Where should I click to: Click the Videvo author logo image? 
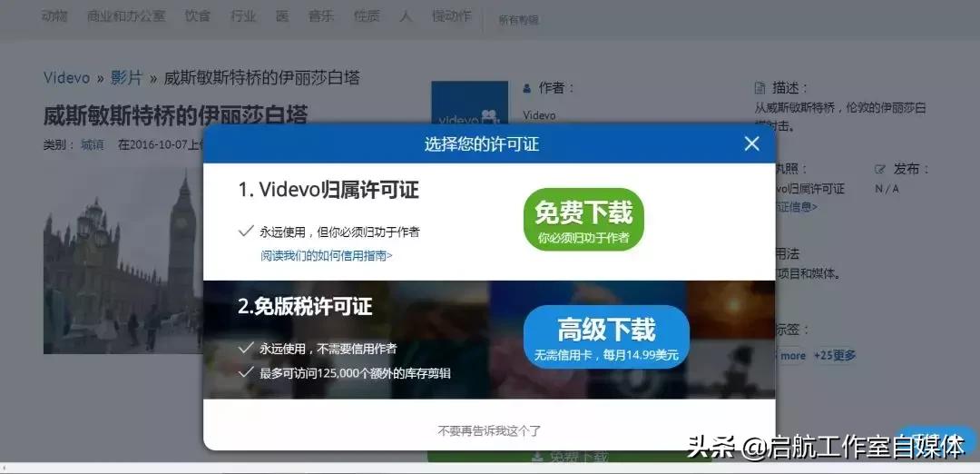(x=469, y=103)
